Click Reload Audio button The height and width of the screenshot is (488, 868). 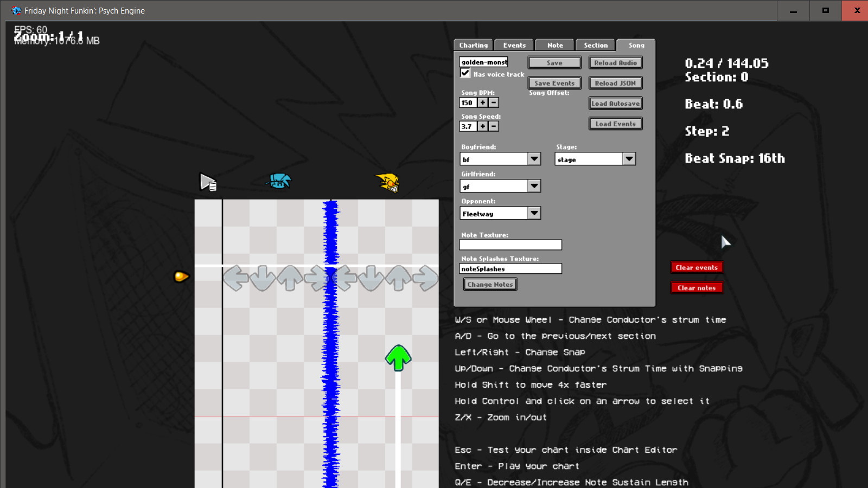point(616,63)
